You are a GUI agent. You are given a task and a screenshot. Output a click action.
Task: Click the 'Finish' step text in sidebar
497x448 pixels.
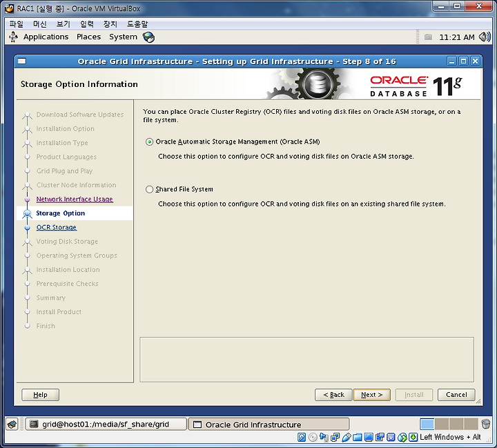[x=46, y=326]
